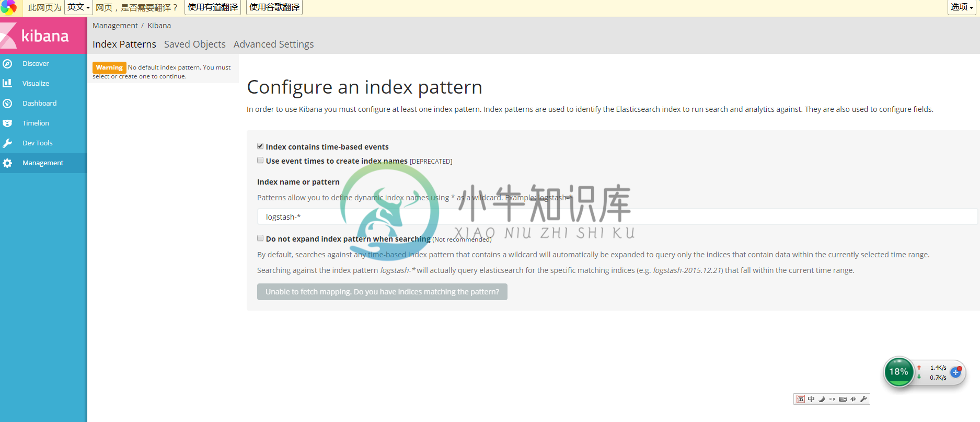This screenshot has height=422, width=980.
Task: Open Discover via its compass icon
Action: [x=7, y=64]
